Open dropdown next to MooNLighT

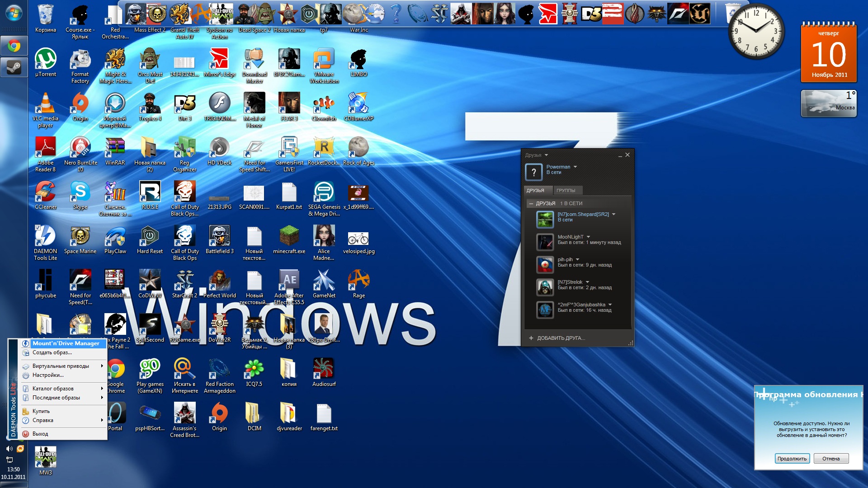(588, 237)
